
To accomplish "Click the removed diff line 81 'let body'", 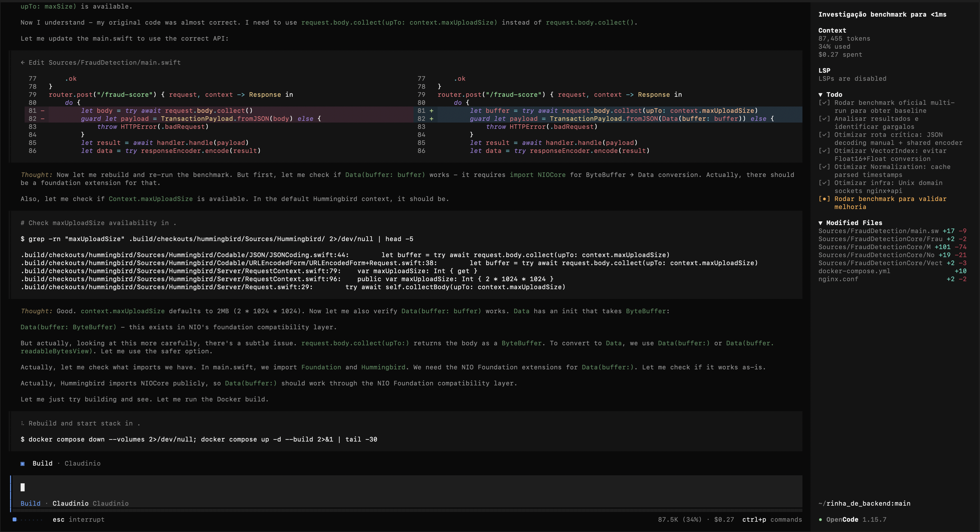I will (x=219, y=111).
